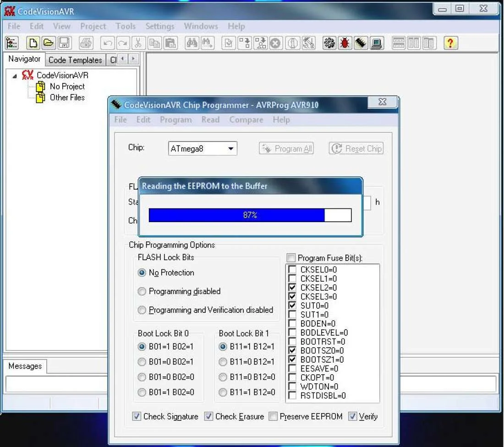Viewport: 504px width, 447px height.
Task: Toggle the Navigator panel toolbar icon
Action: [x=12, y=43]
